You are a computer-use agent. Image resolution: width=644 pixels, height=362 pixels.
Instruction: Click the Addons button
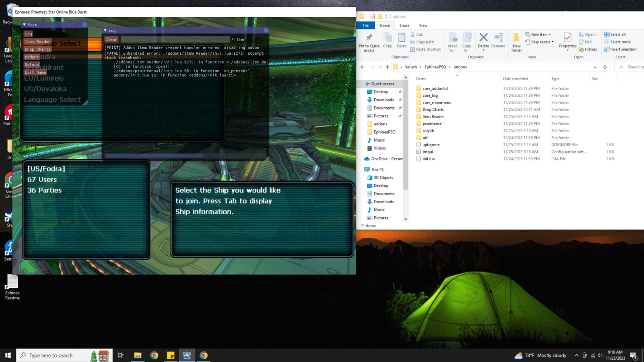click(x=32, y=57)
